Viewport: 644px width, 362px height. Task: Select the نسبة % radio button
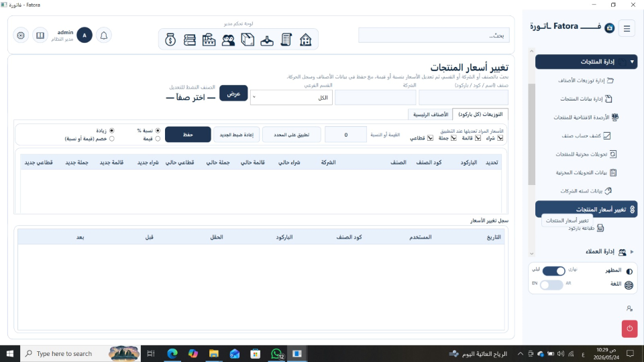pyautogui.click(x=158, y=131)
